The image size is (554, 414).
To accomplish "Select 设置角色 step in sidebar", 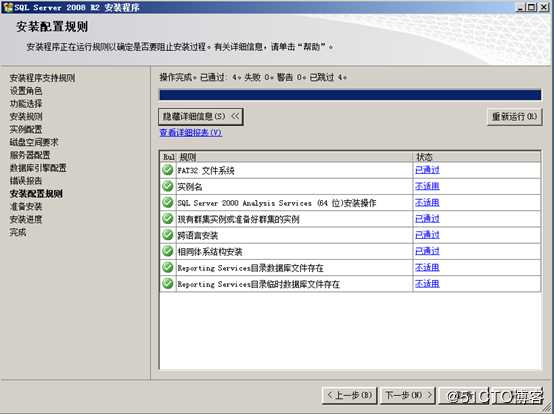I will [x=26, y=91].
